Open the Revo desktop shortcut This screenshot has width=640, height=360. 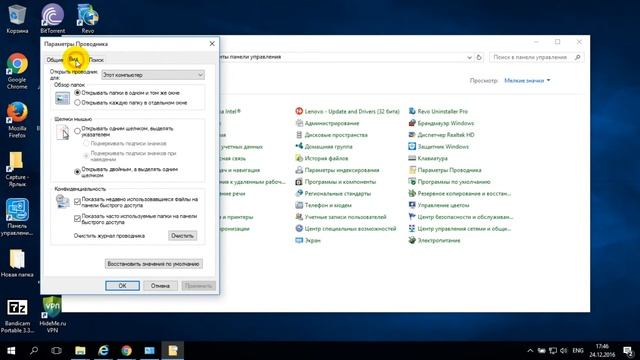pyautogui.click(x=87, y=18)
